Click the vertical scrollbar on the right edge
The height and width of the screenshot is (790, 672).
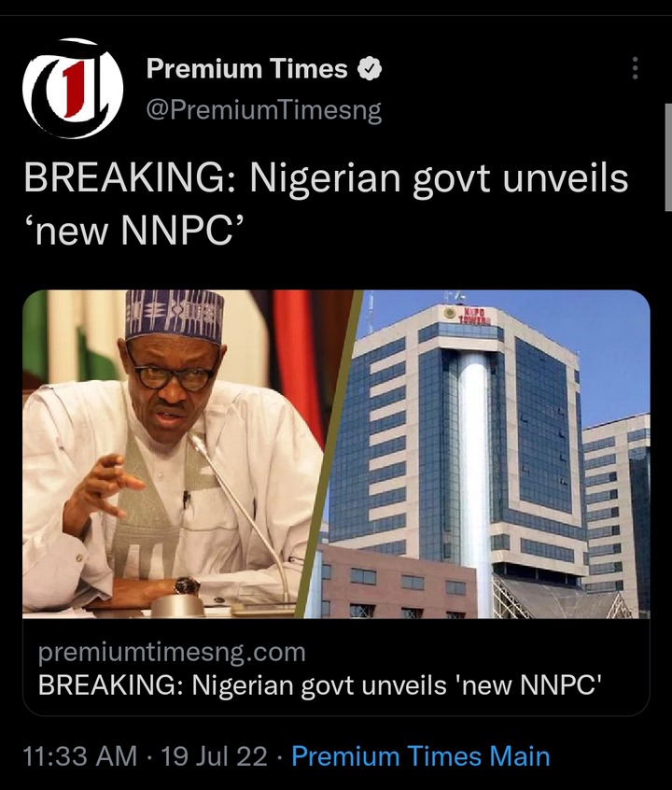coord(668,157)
